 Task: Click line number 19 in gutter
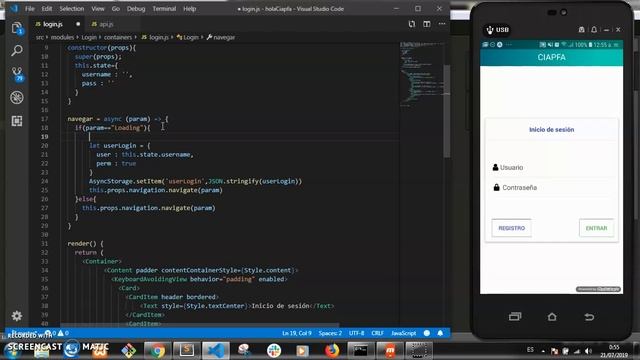tap(44, 137)
